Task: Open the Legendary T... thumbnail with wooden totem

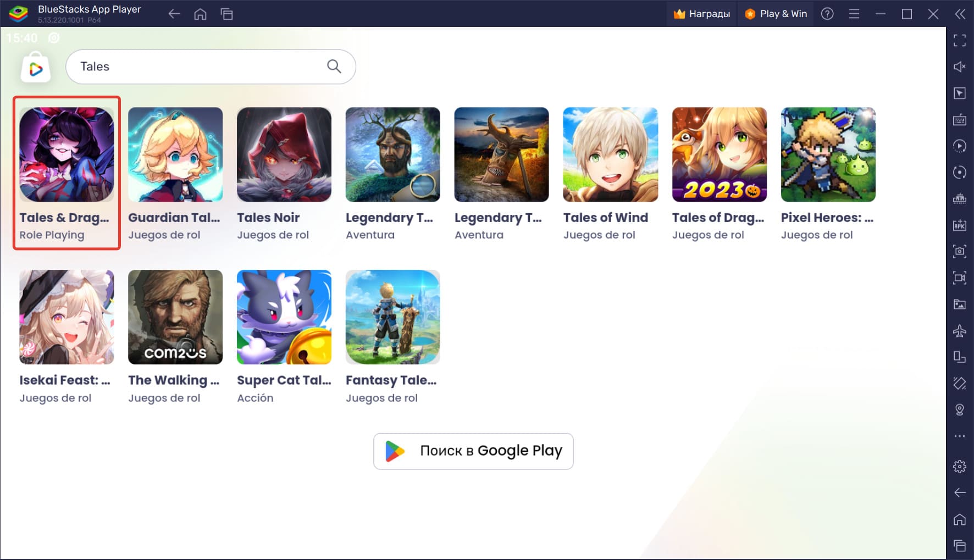Action: click(501, 154)
